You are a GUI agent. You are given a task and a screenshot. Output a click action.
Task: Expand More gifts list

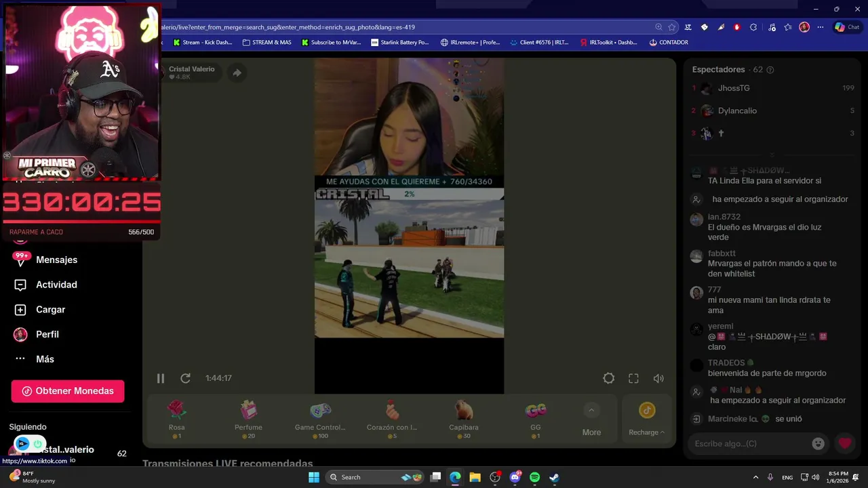coord(591,420)
